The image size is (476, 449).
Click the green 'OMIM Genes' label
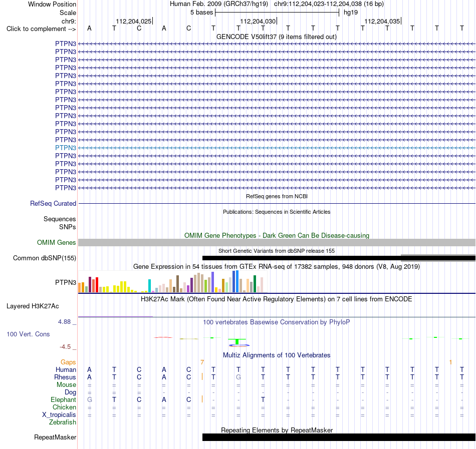click(56, 243)
